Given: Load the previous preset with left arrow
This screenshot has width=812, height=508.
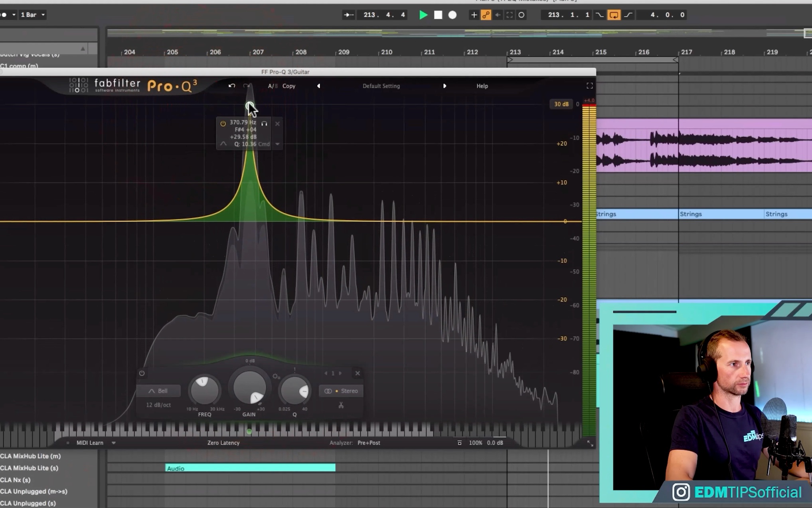Looking at the screenshot, I should tap(318, 86).
